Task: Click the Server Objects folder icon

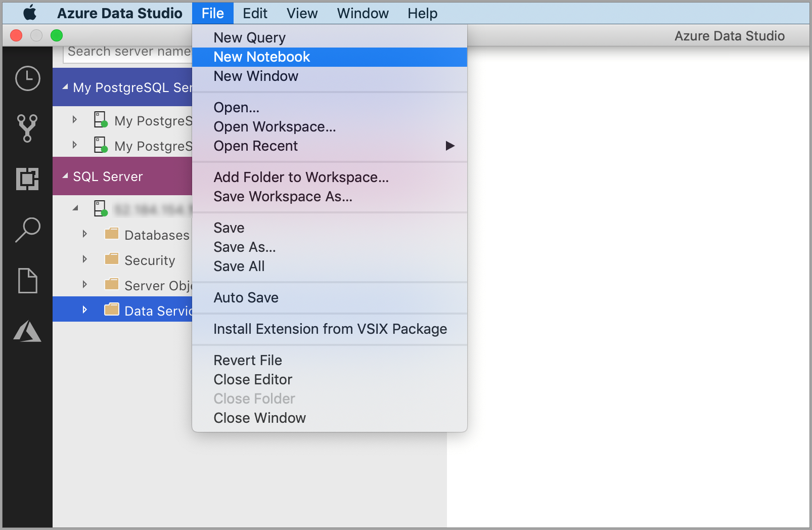Action: (111, 284)
